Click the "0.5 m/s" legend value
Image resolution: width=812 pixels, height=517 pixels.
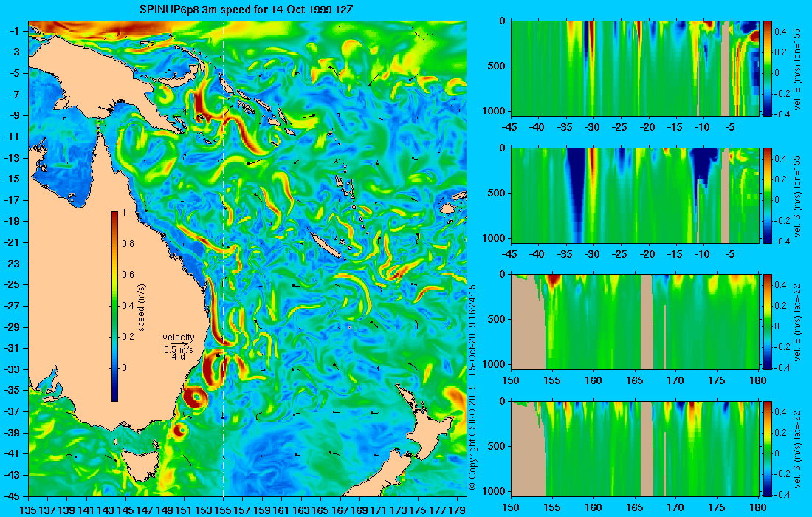click(179, 349)
